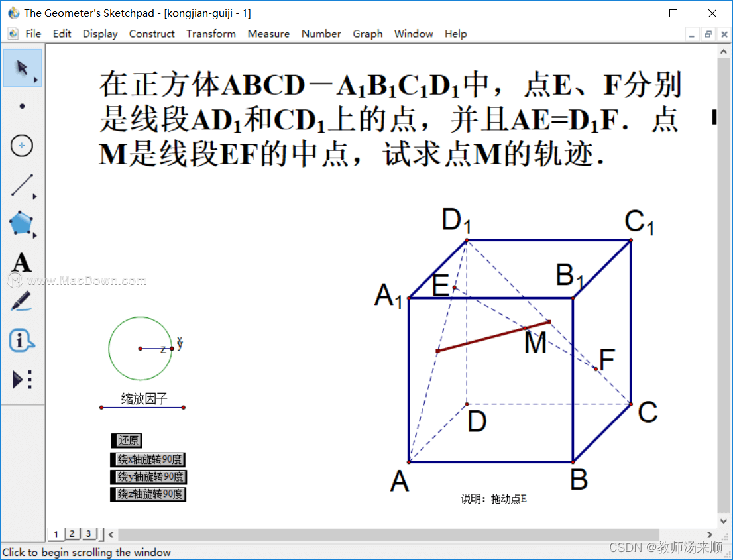Select the Compass circle tool
The height and width of the screenshot is (560, 733).
(x=22, y=145)
